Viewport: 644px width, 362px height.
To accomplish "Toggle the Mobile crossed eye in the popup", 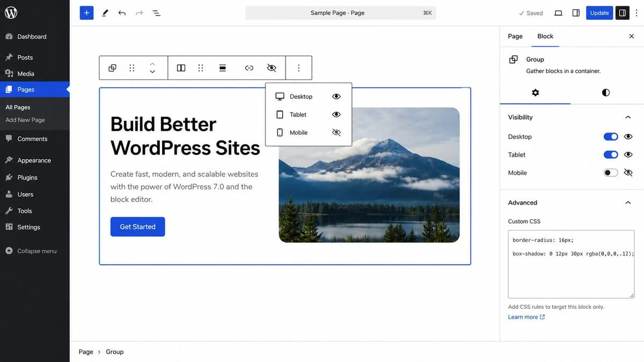I will (x=336, y=132).
